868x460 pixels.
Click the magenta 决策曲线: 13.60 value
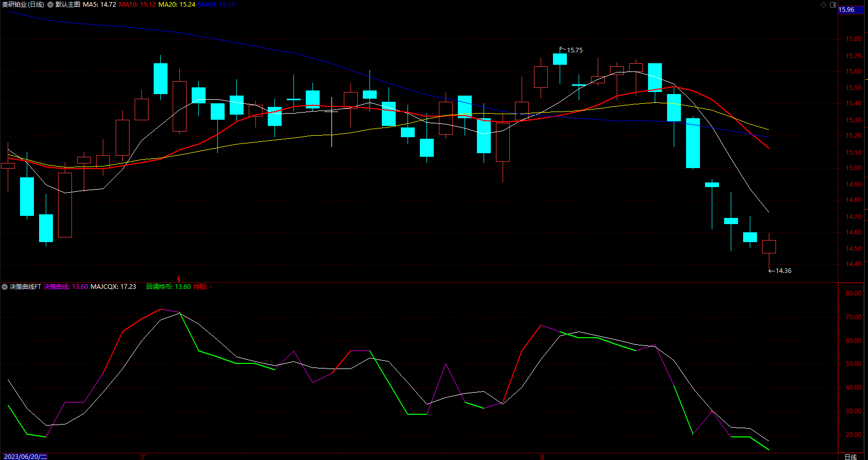pos(66,287)
